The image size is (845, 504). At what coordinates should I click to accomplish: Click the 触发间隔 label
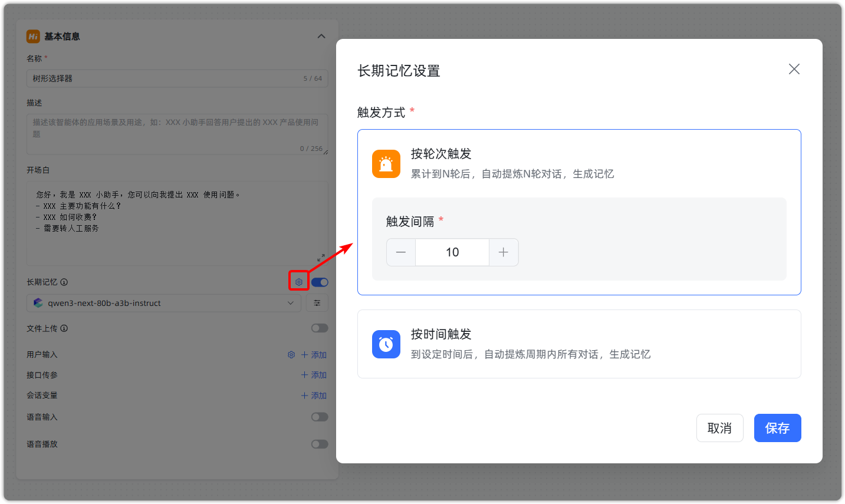410,222
